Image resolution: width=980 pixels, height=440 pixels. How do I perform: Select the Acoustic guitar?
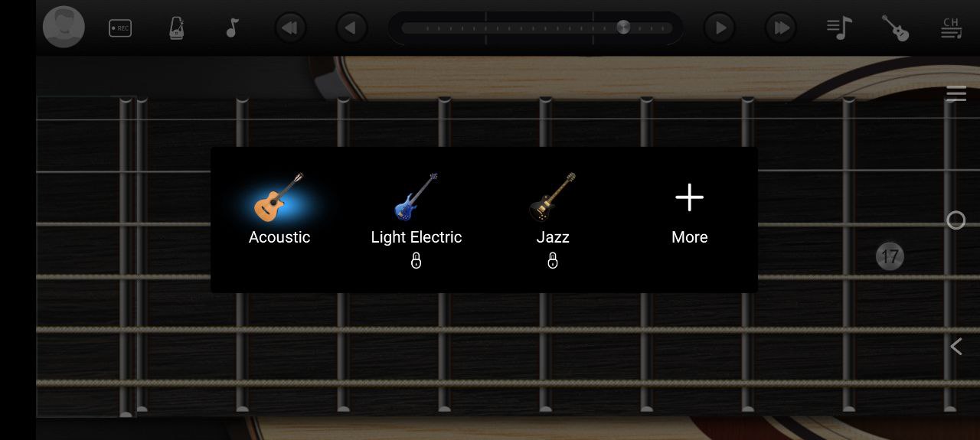279,208
